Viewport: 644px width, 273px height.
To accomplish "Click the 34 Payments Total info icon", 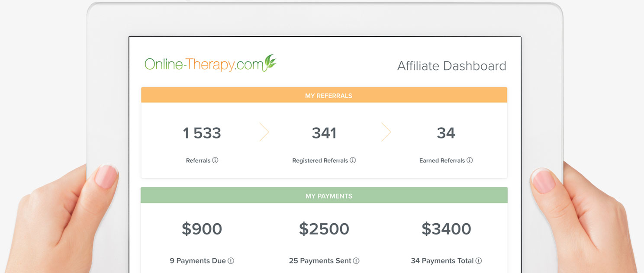I will point(479,260).
